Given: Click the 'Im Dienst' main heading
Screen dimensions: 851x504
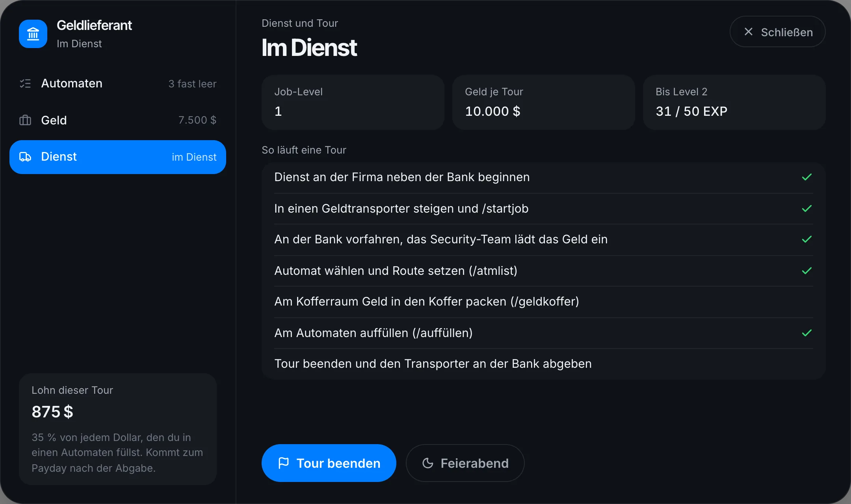Looking at the screenshot, I should click(309, 48).
